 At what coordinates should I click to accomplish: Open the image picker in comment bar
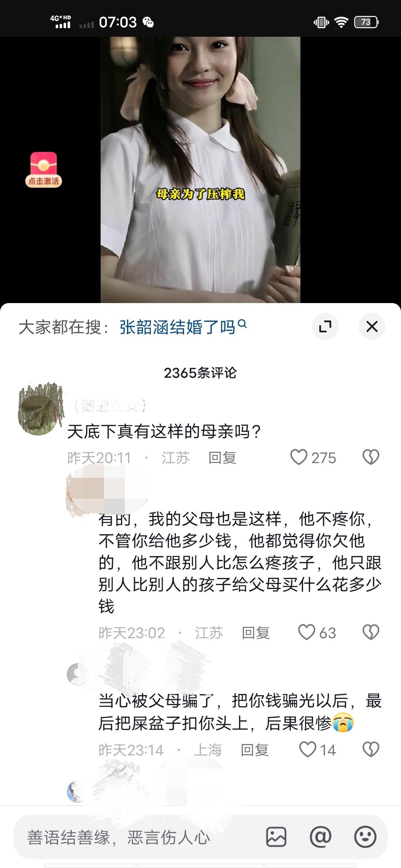click(x=276, y=837)
